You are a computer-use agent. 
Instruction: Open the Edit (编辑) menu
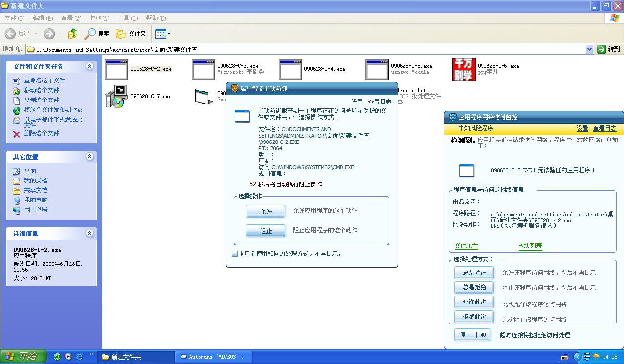pos(42,18)
